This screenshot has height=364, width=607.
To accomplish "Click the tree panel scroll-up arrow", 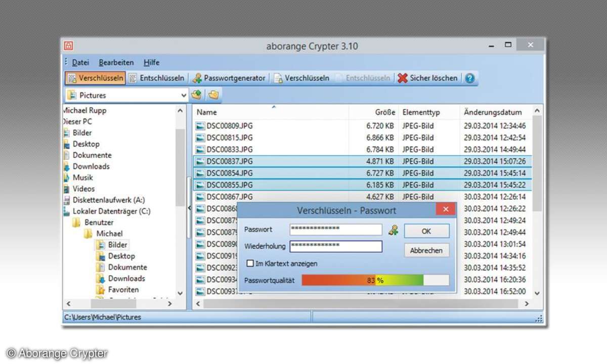I will coord(181,110).
